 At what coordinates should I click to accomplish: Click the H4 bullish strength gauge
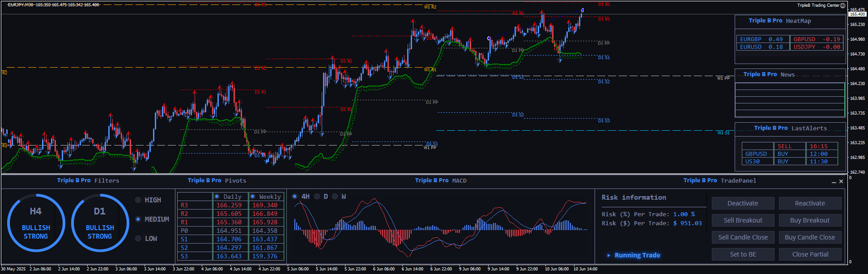(x=36, y=223)
